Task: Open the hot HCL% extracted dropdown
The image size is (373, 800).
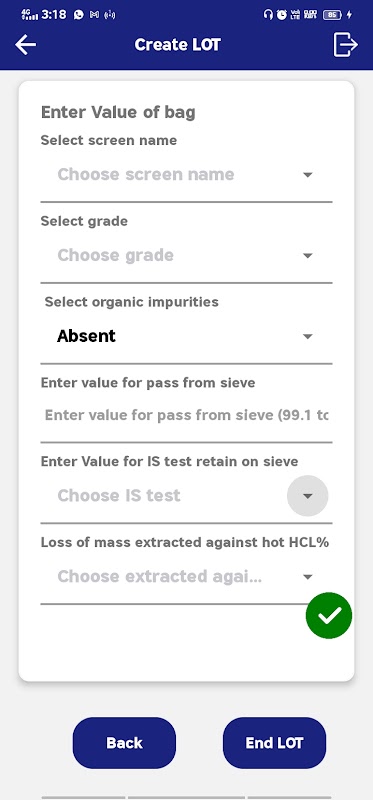Action: [x=186, y=577]
